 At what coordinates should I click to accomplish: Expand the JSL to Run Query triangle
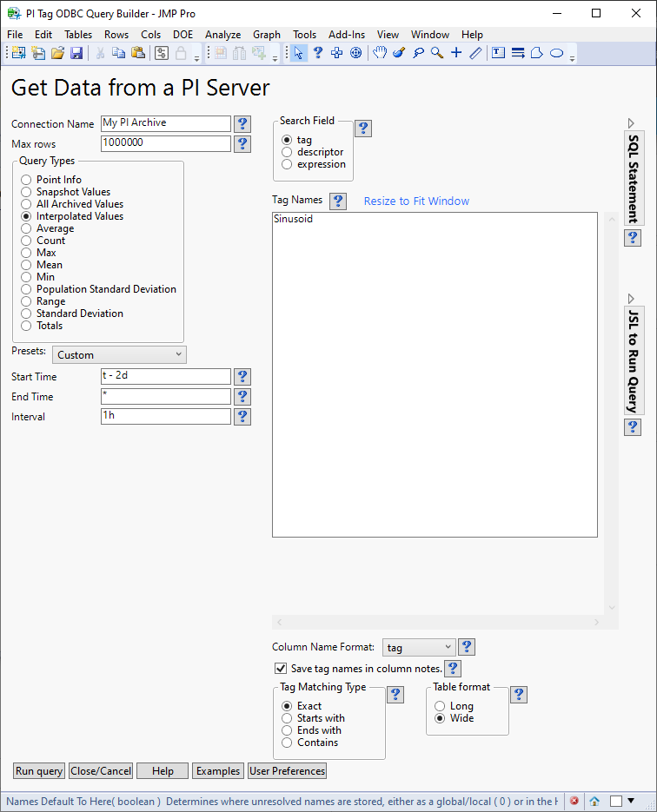pyautogui.click(x=631, y=299)
